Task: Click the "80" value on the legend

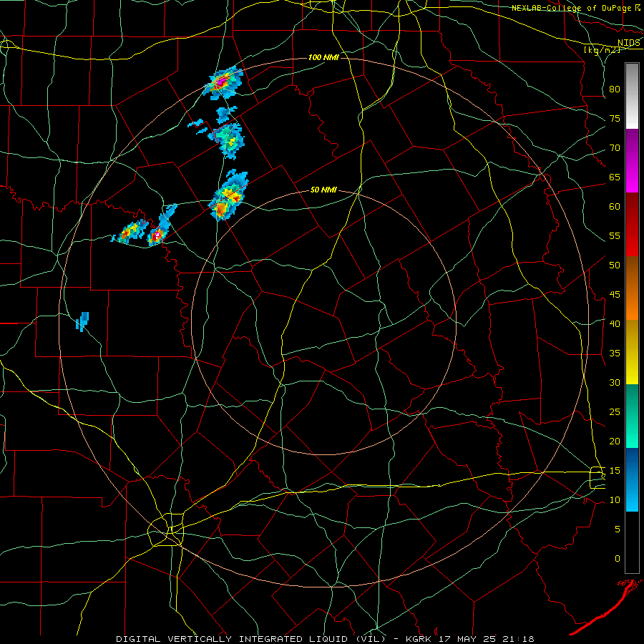Action: tap(615, 89)
